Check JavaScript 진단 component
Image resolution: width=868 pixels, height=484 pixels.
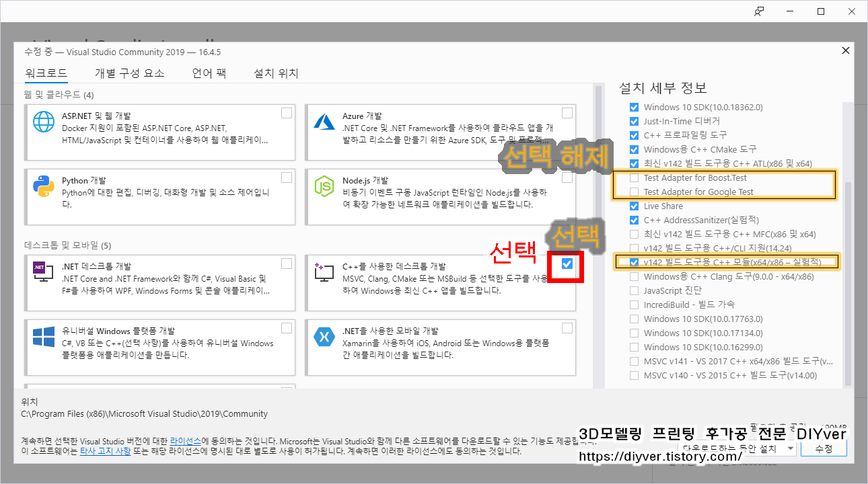click(x=634, y=290)
